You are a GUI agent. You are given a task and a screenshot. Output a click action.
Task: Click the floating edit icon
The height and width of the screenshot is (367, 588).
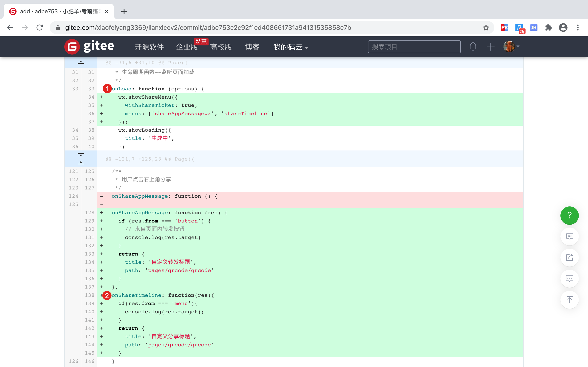(569, 257)
